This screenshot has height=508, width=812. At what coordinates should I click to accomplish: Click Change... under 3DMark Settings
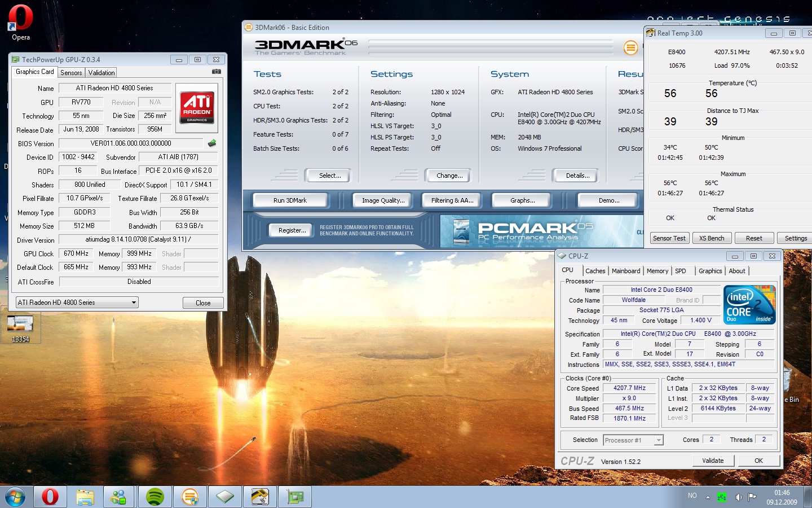[x=449, y=176]
